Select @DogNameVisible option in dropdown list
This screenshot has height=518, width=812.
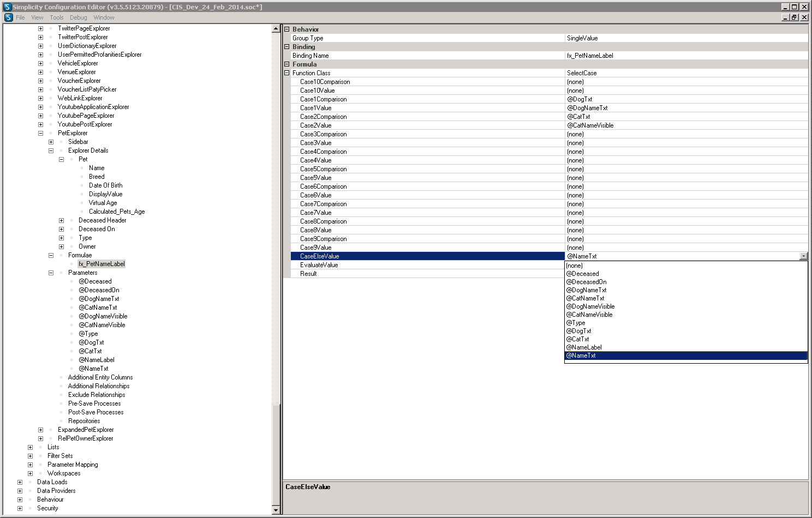590,306
